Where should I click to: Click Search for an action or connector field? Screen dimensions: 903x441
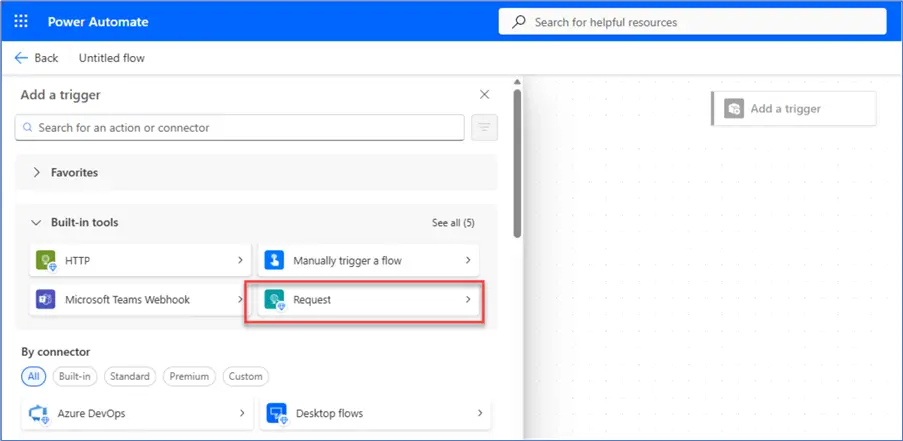pyautogui.click(x=240, y=127)
